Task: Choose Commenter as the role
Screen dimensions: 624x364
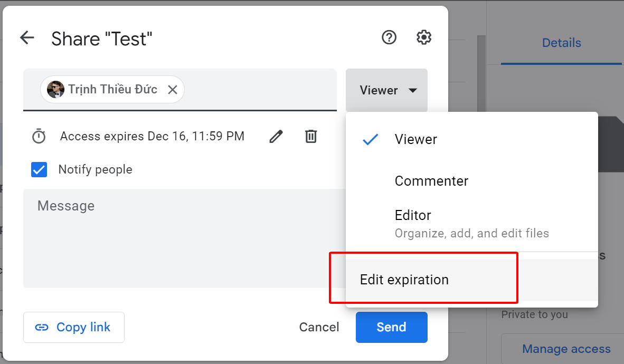Action: point(431,181)
